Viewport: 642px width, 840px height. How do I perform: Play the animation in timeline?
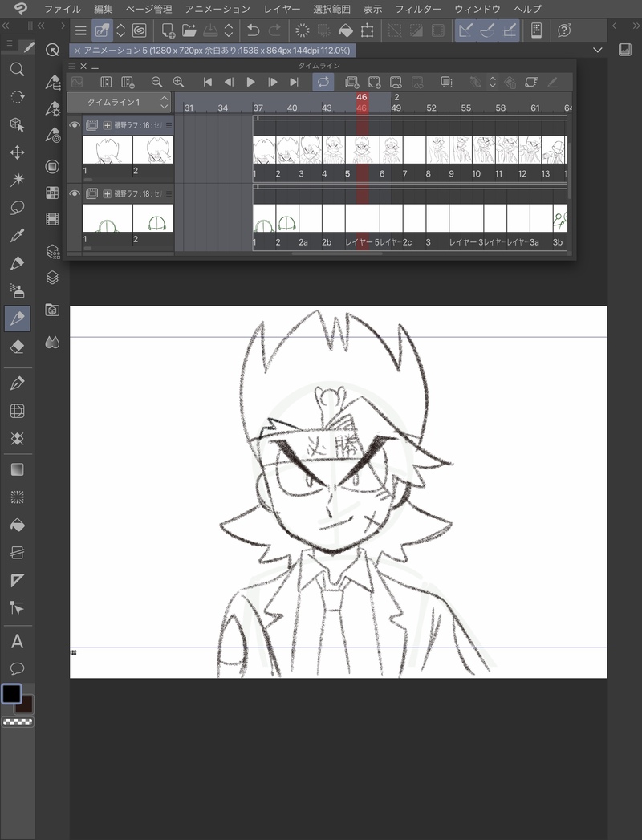click(250, 82)
